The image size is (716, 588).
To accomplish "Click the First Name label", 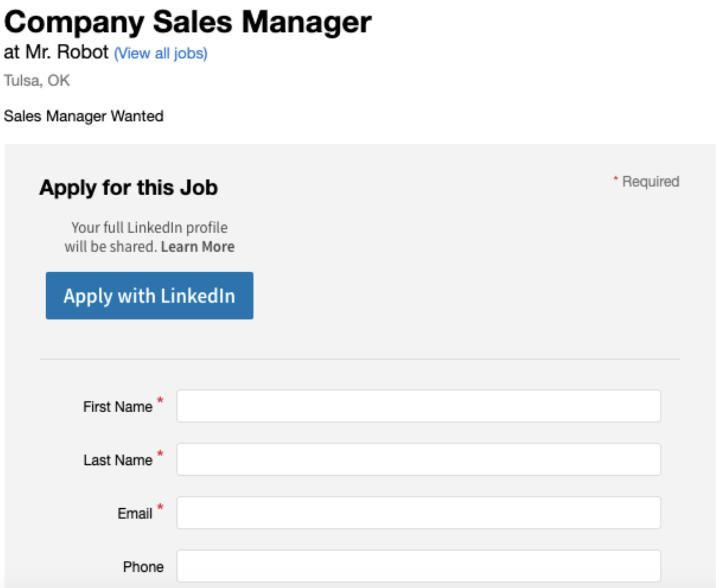I will tap(117, 407).
